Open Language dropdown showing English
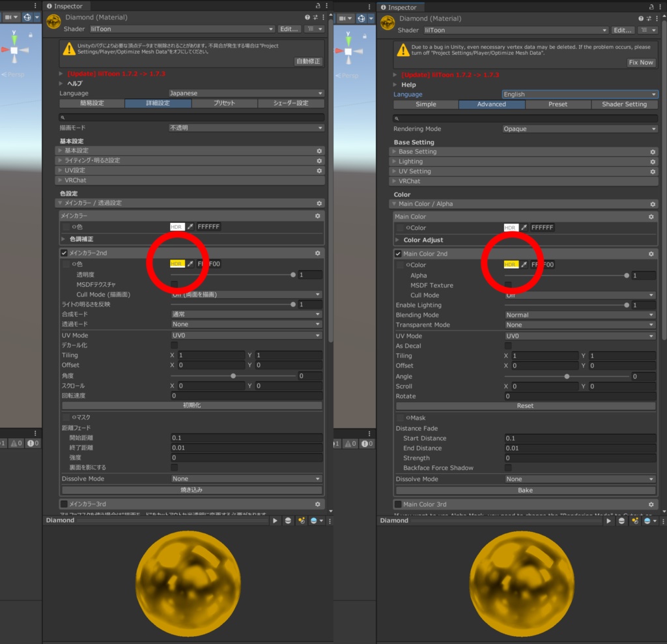The image size is (667, 644). tap(580, 95)
